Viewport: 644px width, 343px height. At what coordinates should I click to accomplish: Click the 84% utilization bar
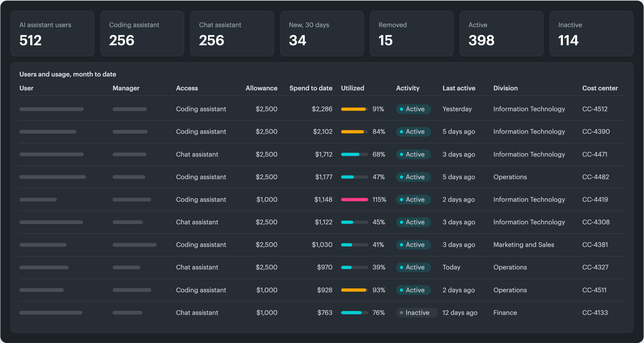click(x=354, y=132)
